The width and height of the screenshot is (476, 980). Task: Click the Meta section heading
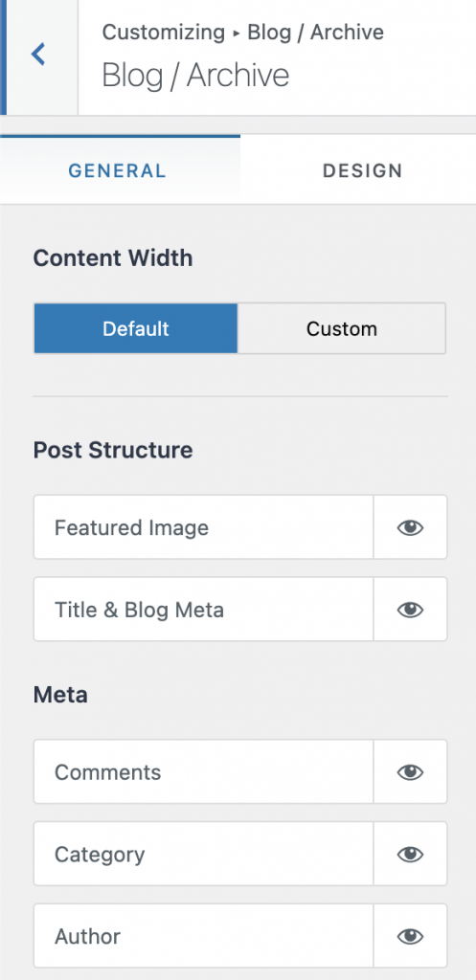click(x=60, y=695)
